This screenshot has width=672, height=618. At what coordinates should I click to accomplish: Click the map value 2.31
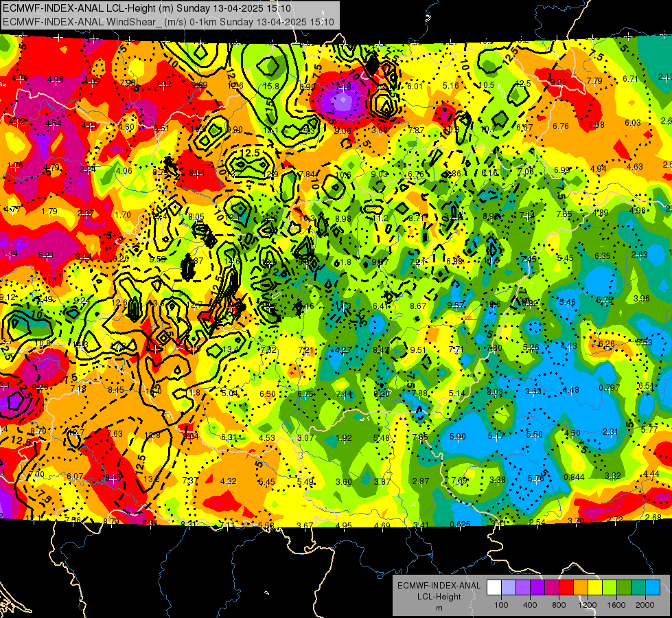tap(610, 431)
